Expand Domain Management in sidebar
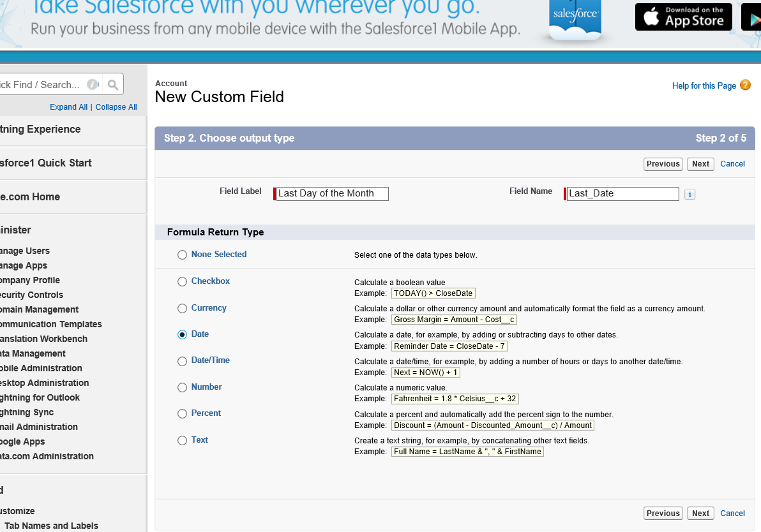The height and width of the screenshot is (532, 761). point(40,309)
